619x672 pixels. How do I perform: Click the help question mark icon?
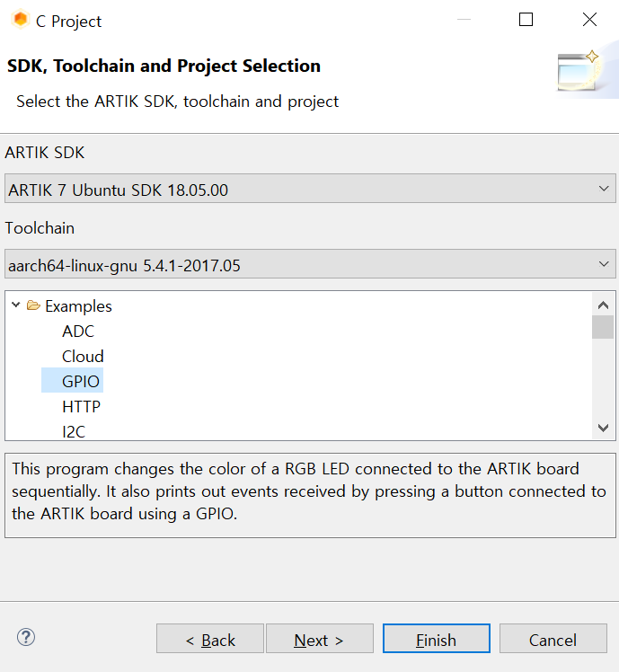click(x=26, y=637)
